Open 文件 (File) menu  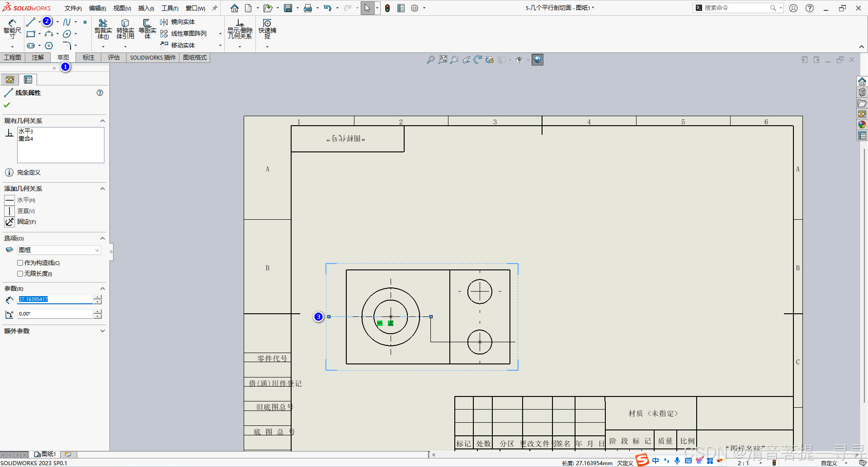tap(73, 8)
